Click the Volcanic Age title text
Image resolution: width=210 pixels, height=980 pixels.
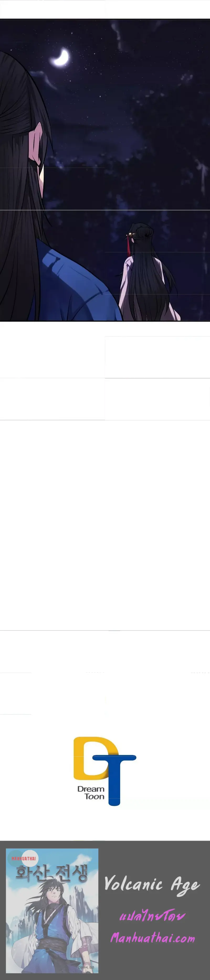152,885
